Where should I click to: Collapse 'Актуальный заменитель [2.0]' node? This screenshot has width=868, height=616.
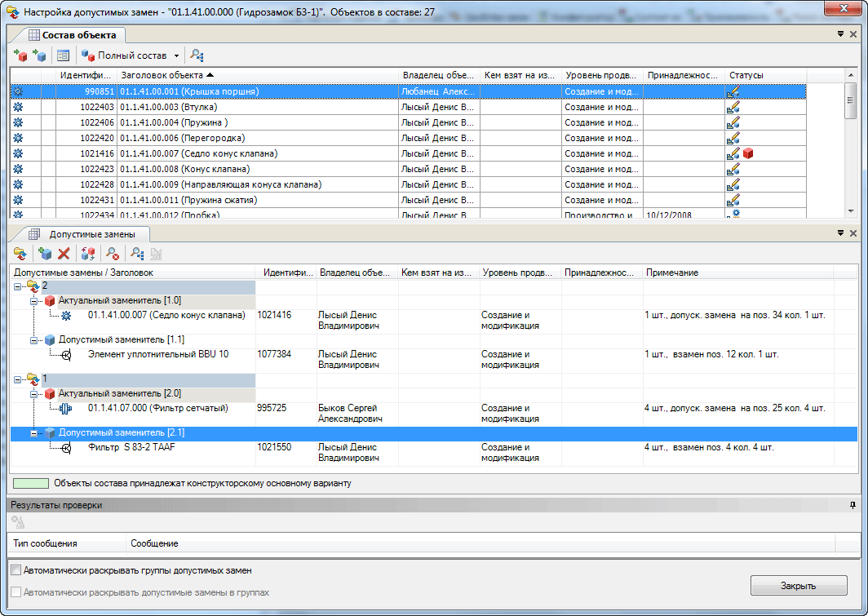pos(34,393)
